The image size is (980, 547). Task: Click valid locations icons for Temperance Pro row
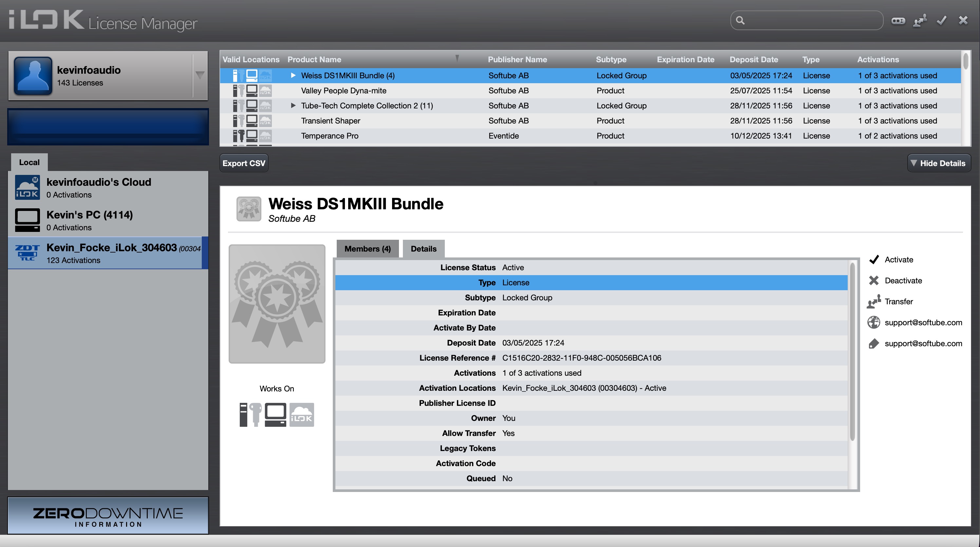tap(252, 136)
